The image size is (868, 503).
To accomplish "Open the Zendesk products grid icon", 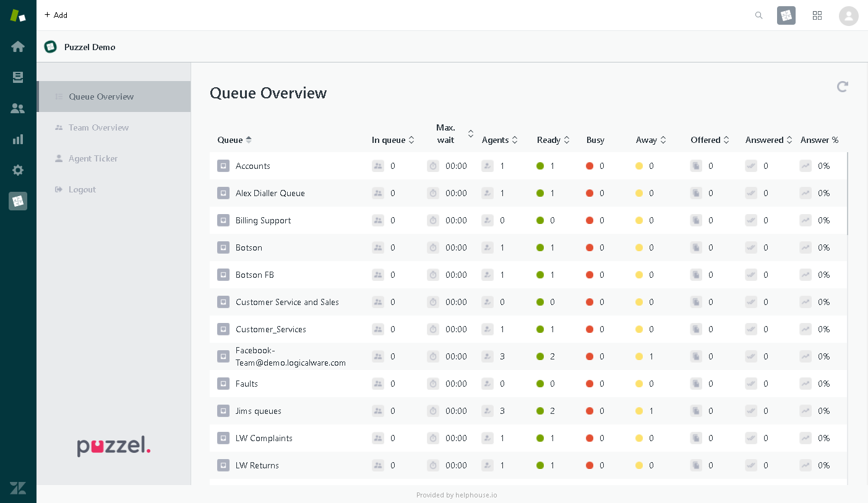I will pyautogui.click(x=817, y=15).
